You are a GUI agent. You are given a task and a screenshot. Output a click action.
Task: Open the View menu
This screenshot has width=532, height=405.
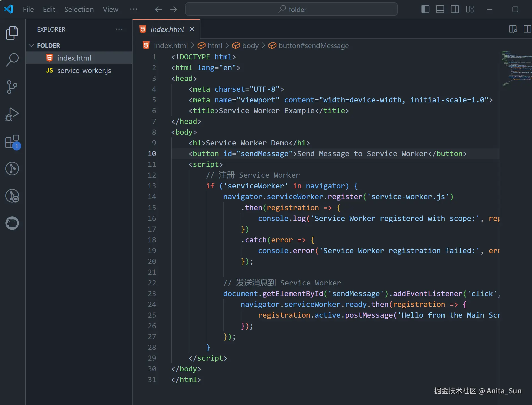pyautogui.click(x=111, y=9)
